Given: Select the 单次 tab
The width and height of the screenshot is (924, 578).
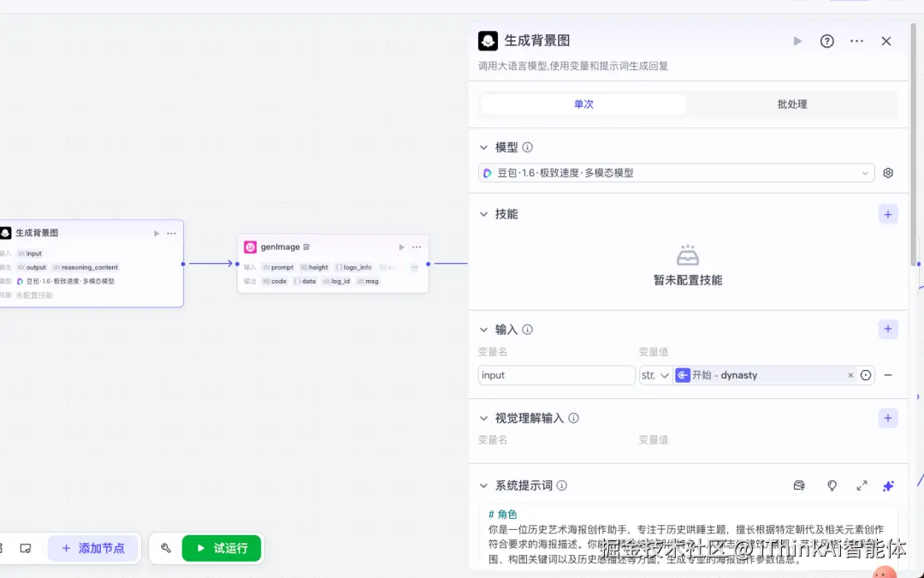Looking at the screenshot, I should [x=584, y=104].
